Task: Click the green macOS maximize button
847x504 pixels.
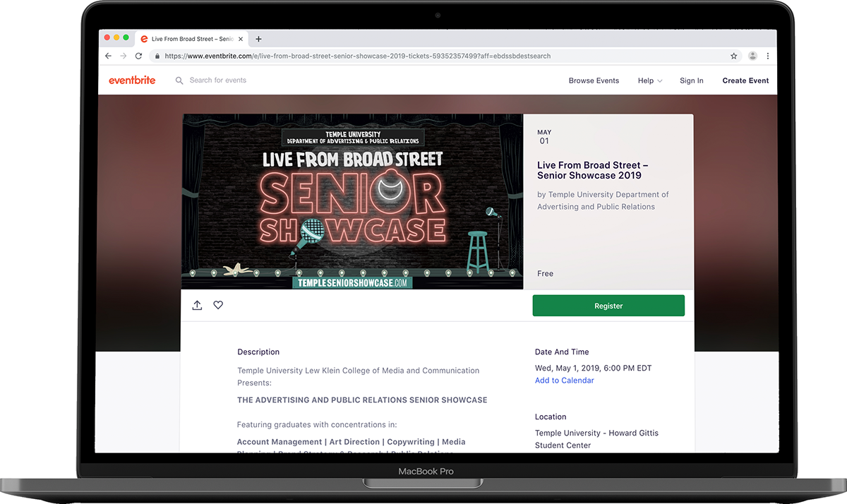Action: [x=126, y=37]
